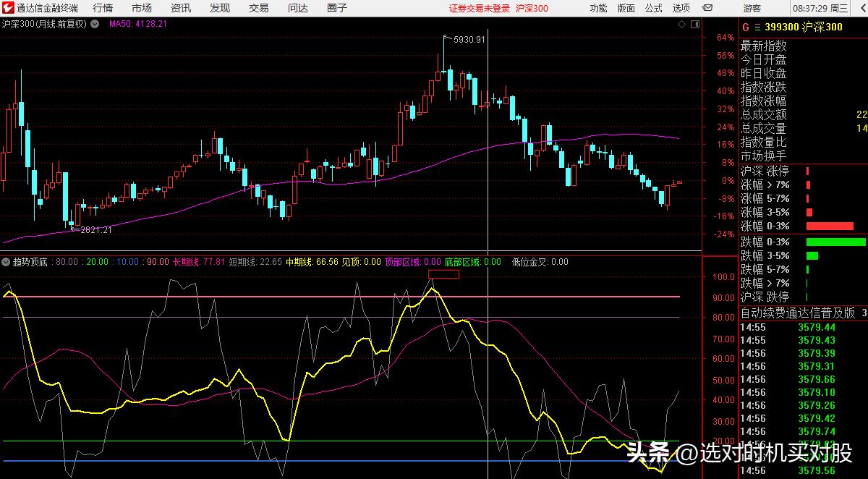Open the 发现 menu
This screenshot has width=868, height=479.
pyautogui.click(x=220, y=8)
